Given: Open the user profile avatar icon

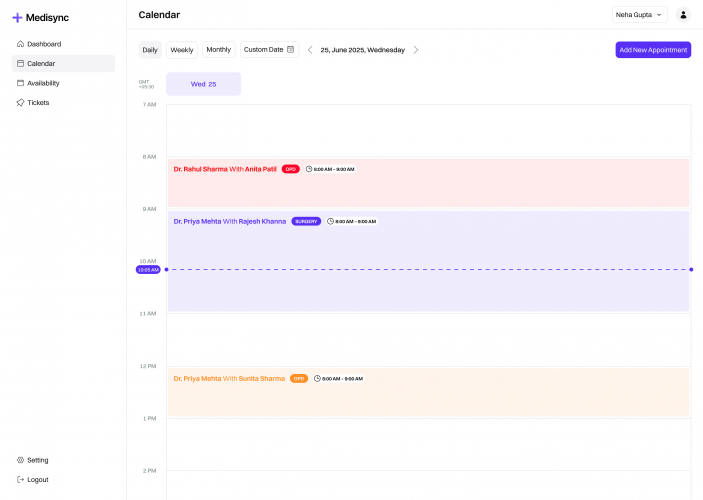Looking at the screenshot, I should point(683,15).
